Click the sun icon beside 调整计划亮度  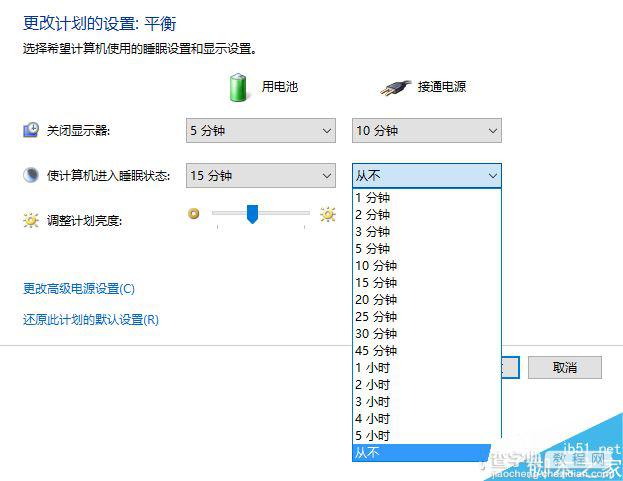click(x=31, y=220)
